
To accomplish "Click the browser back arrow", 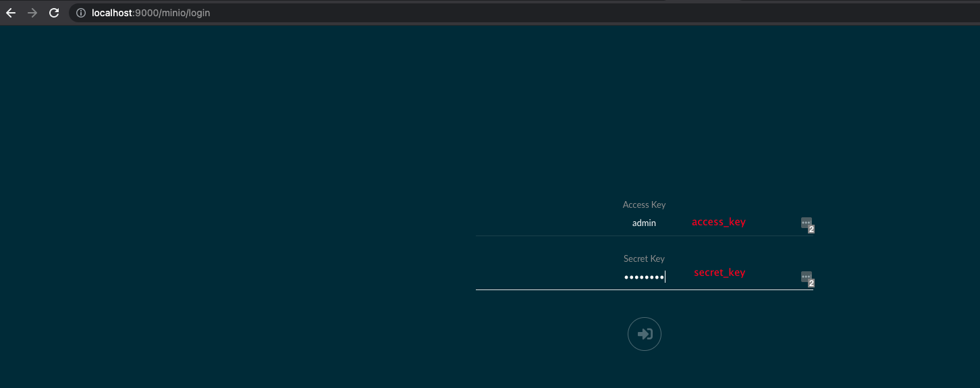I will [11, 13].
